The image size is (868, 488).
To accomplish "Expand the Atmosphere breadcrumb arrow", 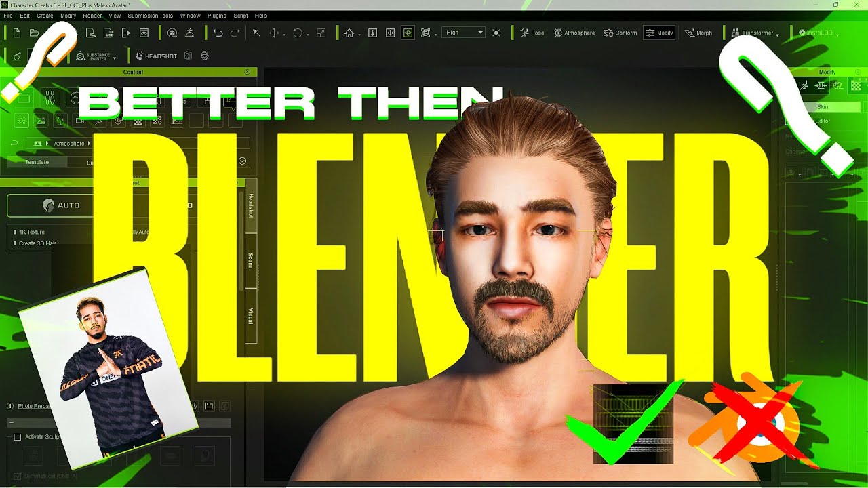I will pos(89,144).
